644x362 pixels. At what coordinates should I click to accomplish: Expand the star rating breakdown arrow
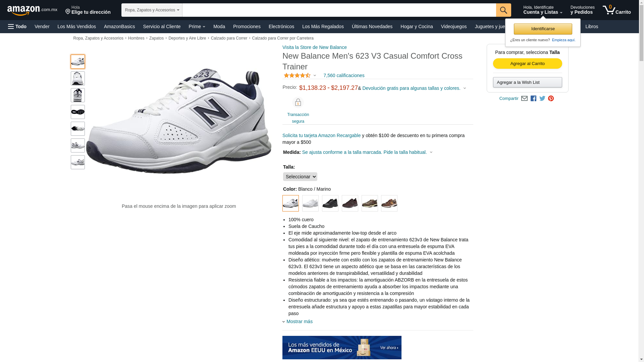[315, 75]
